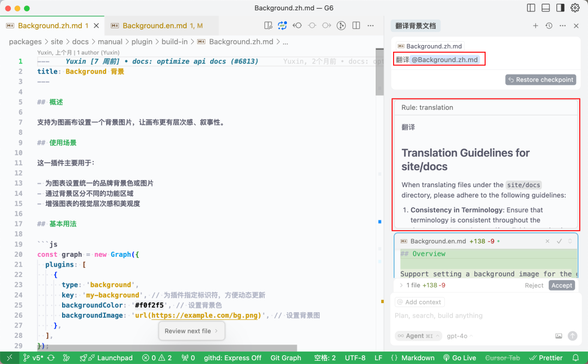The height and width of the screenshot is (364, 588).
Task: Toggle Cursor Tab in the status bar
Action: pyautogui.click(x=503, y=357)
